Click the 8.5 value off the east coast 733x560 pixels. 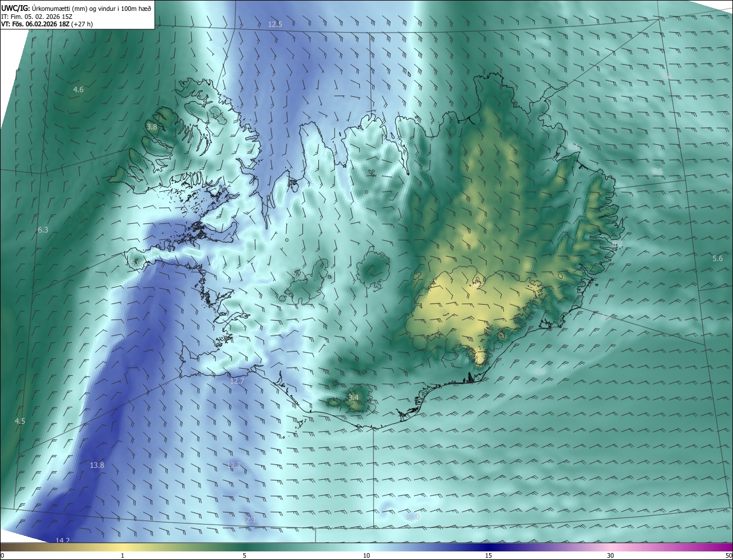click(657, 171)
